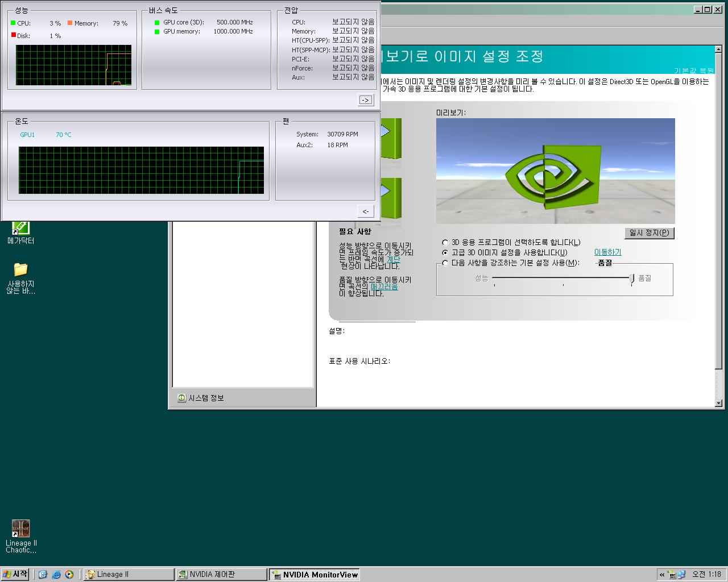Collapse MonitorView panel with <- button
728x582 pixels.
[366, 211]
